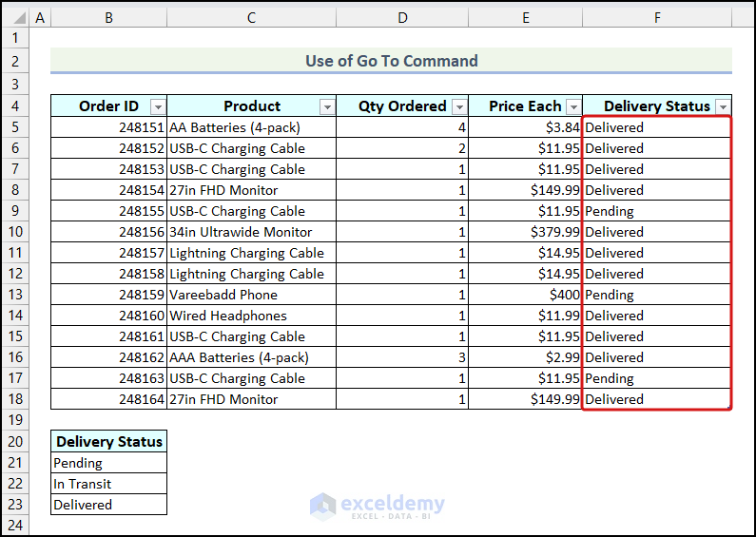The width and height of the screenshot is (756, 537).
Task: Click the 'Use of Go To Command' title cell
Action: tap(391, 61)
